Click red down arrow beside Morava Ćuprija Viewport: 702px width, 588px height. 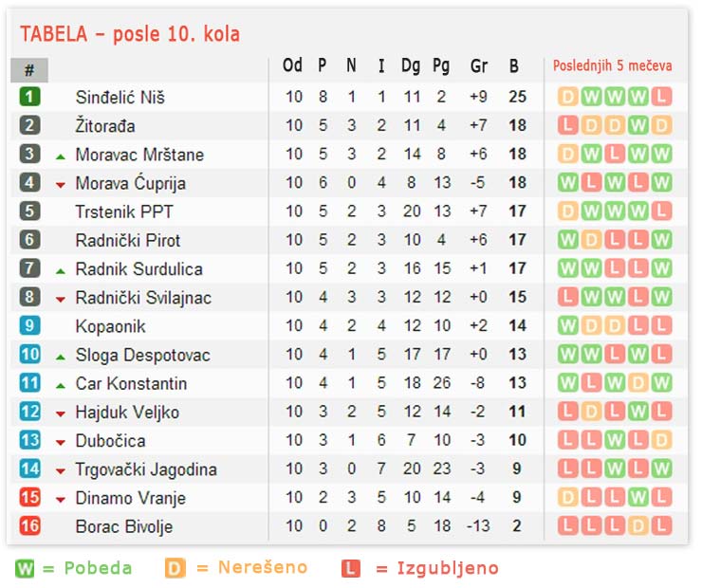tap(61, 184)
